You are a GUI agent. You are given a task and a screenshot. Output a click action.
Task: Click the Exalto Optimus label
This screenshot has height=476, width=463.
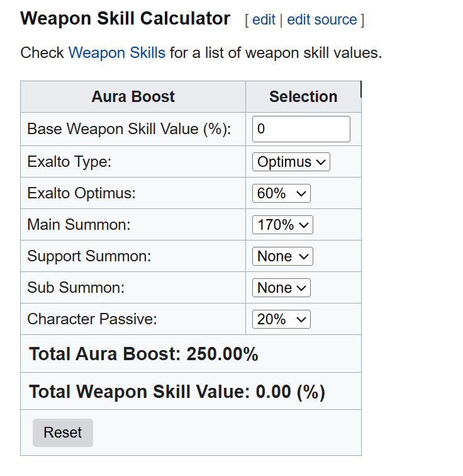81,193
